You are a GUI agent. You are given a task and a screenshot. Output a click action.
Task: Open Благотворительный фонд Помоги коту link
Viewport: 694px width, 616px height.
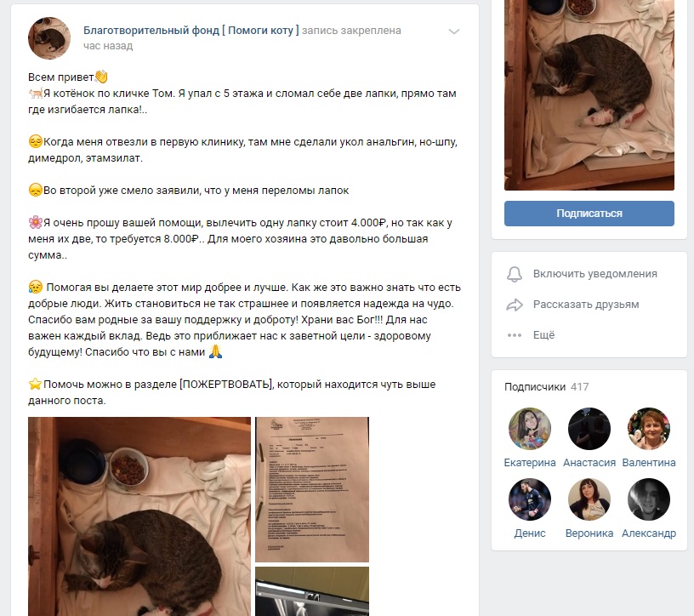pos(191,30)
